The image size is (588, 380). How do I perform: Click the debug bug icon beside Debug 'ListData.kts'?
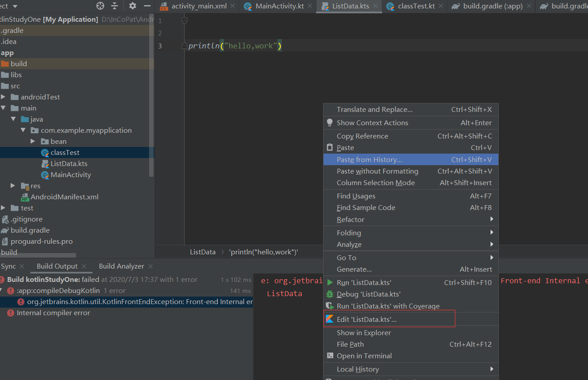(x=330, y=294)
